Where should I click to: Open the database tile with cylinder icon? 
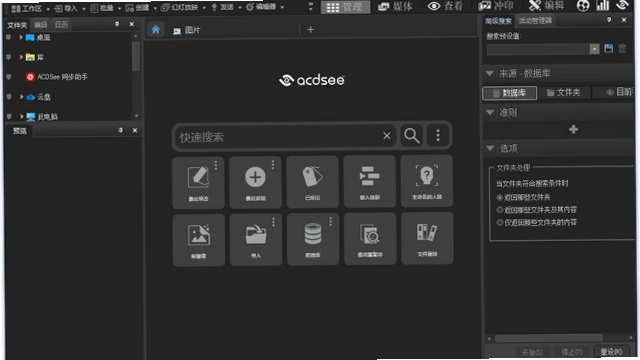click(x=313, y=240)
